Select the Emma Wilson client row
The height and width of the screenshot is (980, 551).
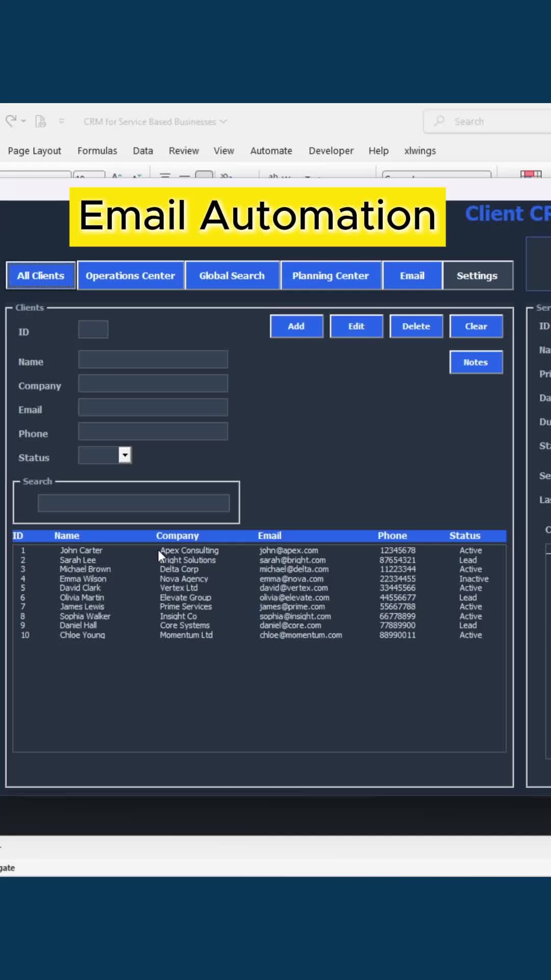point(259,579)
